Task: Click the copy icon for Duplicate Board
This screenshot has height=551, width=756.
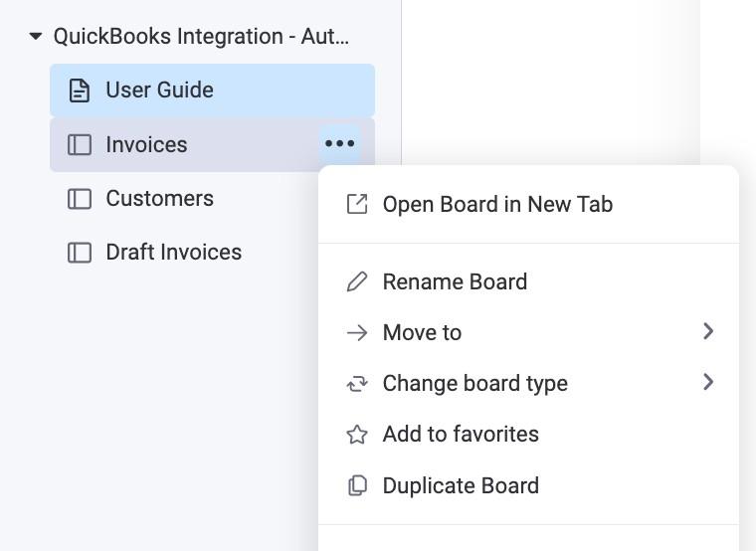Action: click(356, 486)
